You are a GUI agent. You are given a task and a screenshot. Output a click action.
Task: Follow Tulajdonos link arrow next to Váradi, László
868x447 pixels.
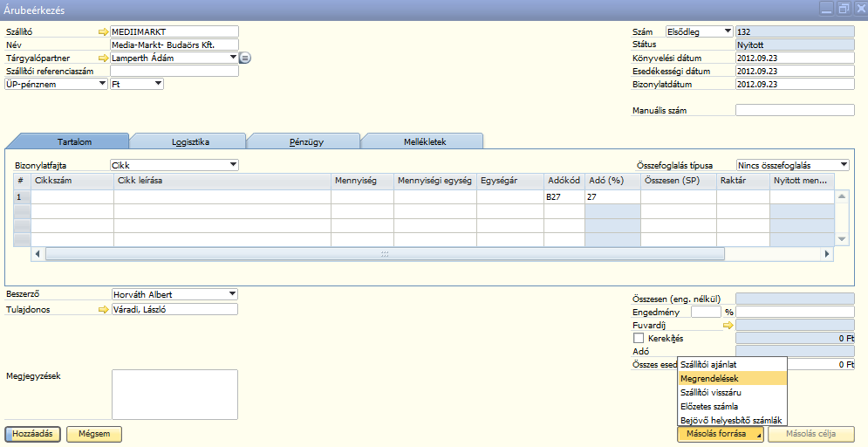[x=104, y=310]
